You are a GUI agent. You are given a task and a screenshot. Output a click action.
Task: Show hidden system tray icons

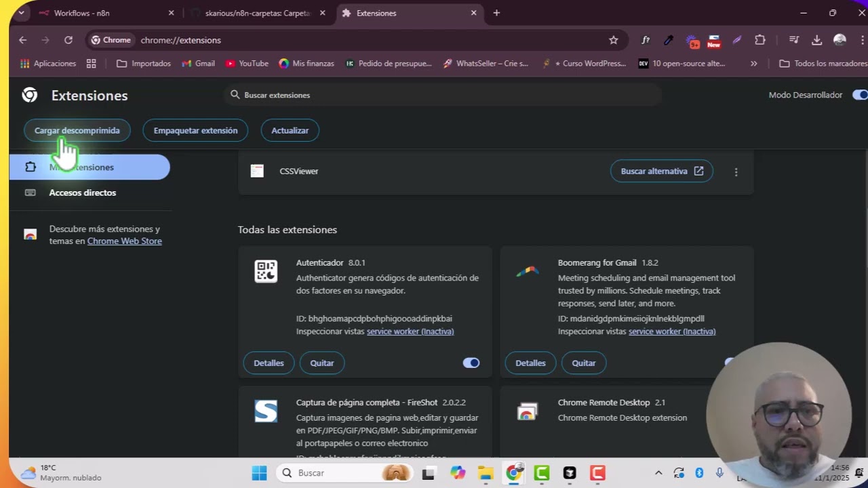[658, 472]
